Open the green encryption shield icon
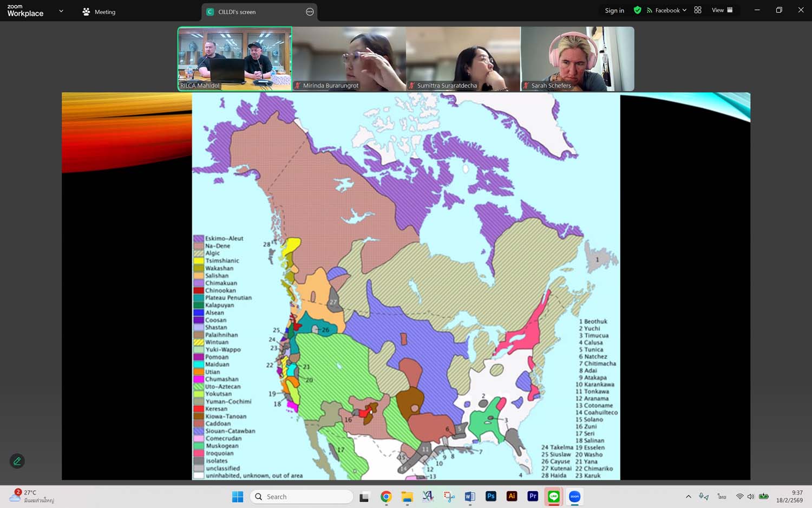Image resolution: width=812 pixels, height=508 pixels. pyautogui.click(x=637, y=10)
